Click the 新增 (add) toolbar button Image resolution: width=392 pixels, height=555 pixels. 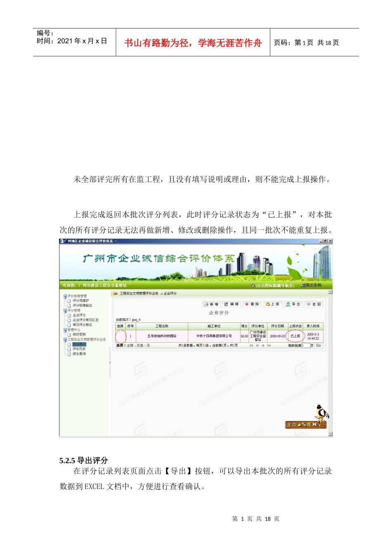[x=211, y=304]
